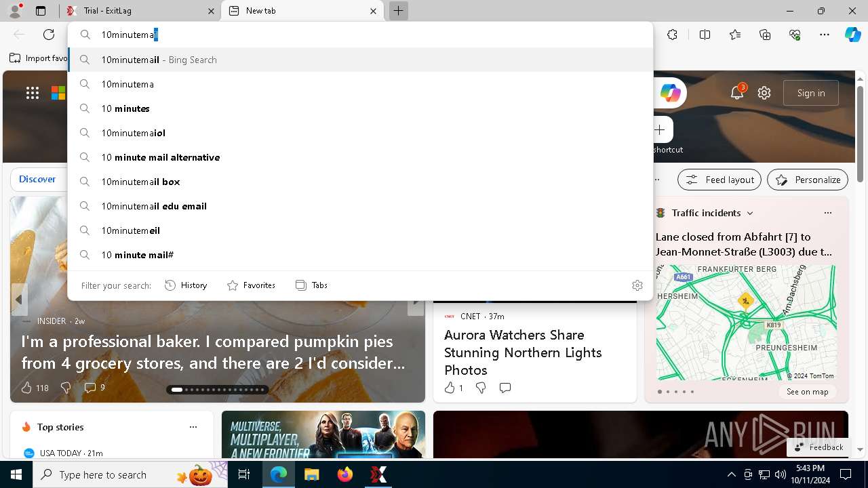Open the Feedback button
The image size is (868, 488).
[x=818, y=447]
